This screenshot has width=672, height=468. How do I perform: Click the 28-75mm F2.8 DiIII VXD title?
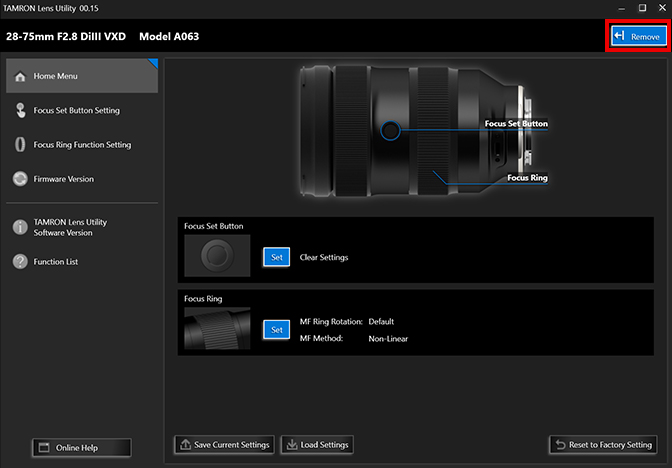point(66,36)
